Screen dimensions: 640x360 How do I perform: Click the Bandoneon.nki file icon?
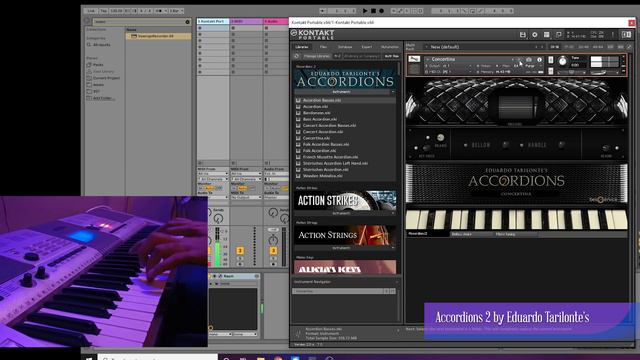coord(298,113)
